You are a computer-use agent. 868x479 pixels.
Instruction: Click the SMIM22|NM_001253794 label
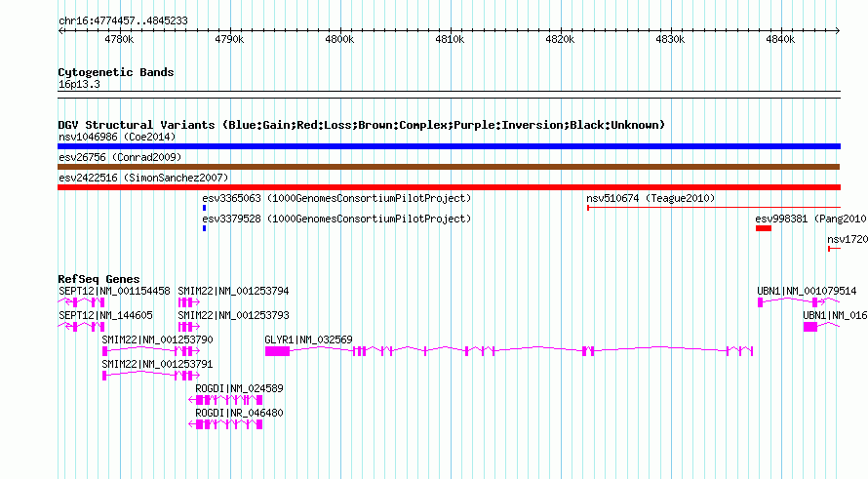[x=233, y=291]
